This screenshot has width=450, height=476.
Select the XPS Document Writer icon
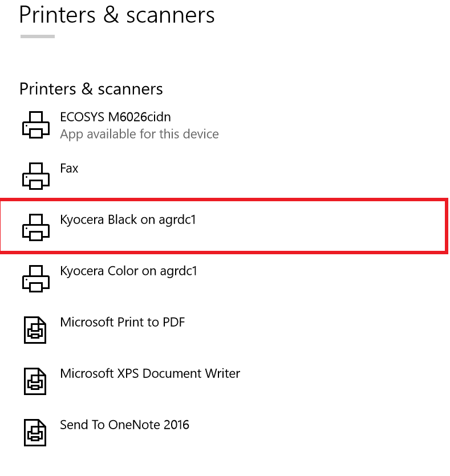(x=35, y=381)
